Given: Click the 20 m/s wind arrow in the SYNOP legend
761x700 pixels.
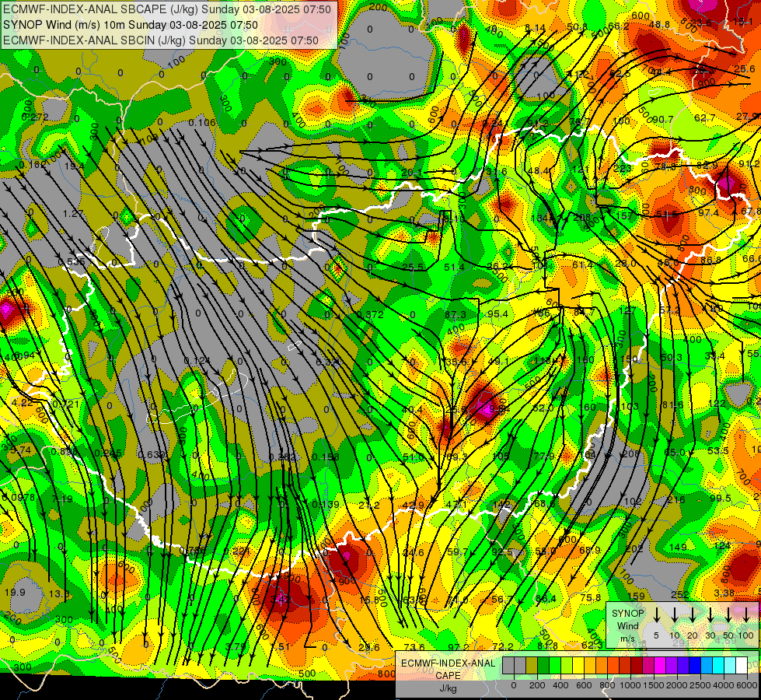Looking at the screenshot, I should point(692,615).
